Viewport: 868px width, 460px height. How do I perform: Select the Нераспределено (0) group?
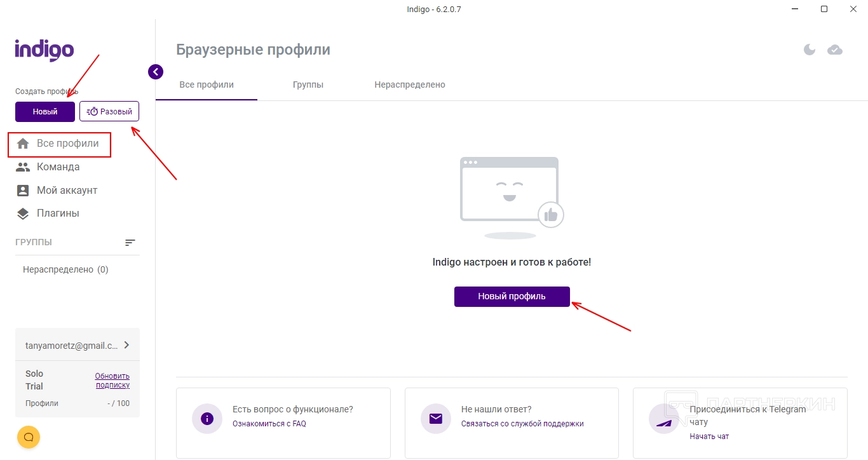pyautogui.click(x=65, y=269)
